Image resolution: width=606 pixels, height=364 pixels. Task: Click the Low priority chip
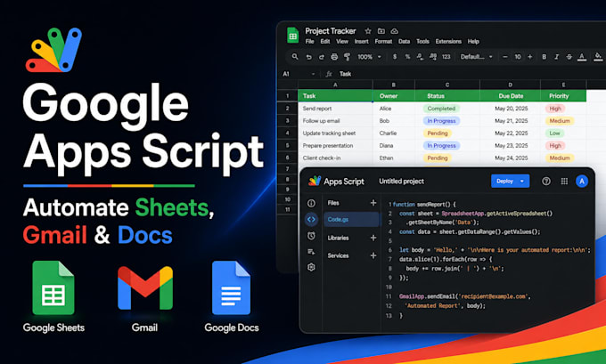click(x=554, y=133)
